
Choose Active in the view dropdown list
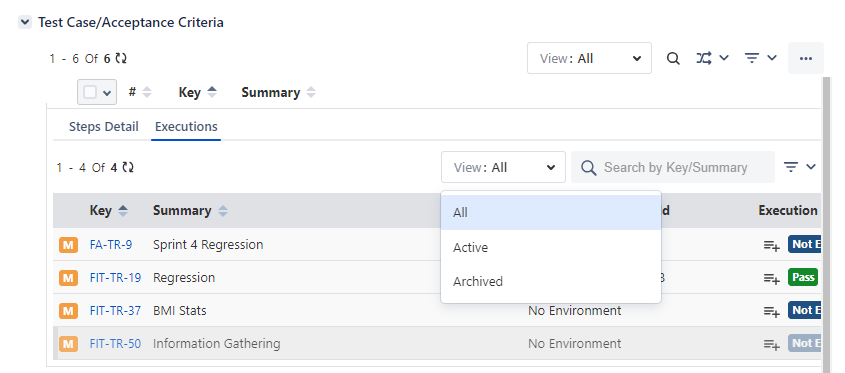coord(551,247)
